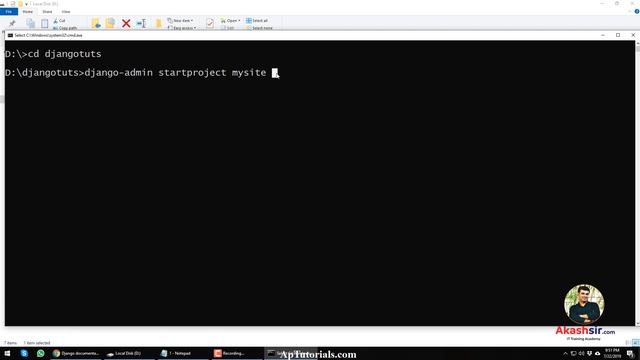Click Cut in the Explorer ribbon
Image resolution: width=640 pixels, height=360 pixels.
60,20
